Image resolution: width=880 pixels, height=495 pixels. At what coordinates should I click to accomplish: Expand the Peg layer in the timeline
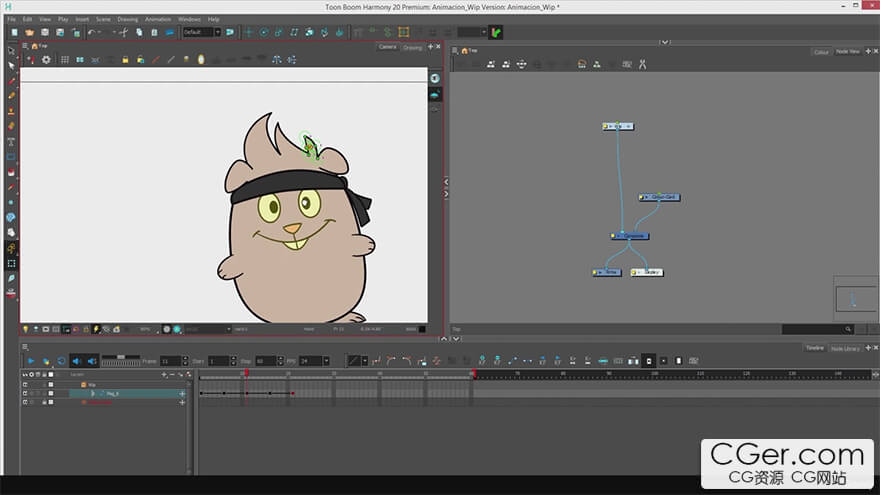[x=93, y=394]
